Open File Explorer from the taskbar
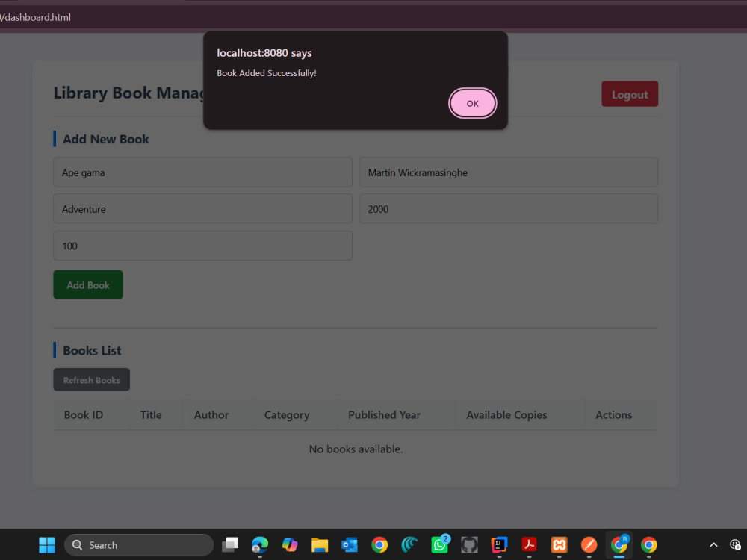Image resolution: width=747 pixels, height=560 pixels. [320, 545]
